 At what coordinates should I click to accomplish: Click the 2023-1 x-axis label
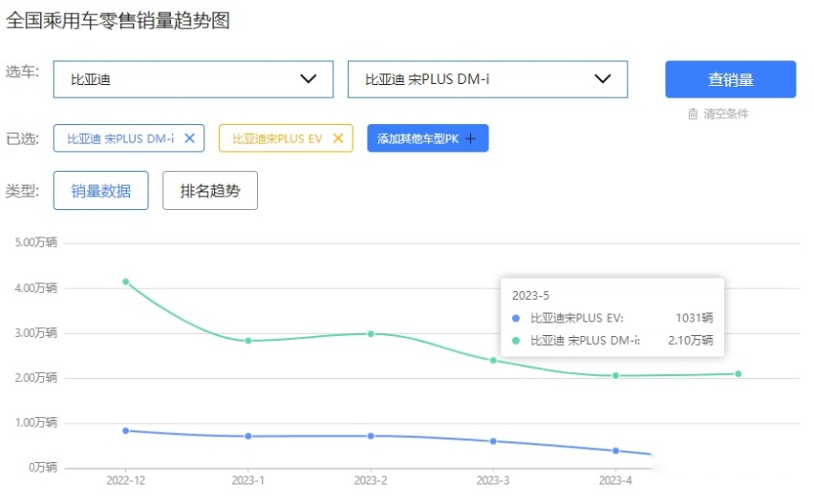tap(248, 481)
